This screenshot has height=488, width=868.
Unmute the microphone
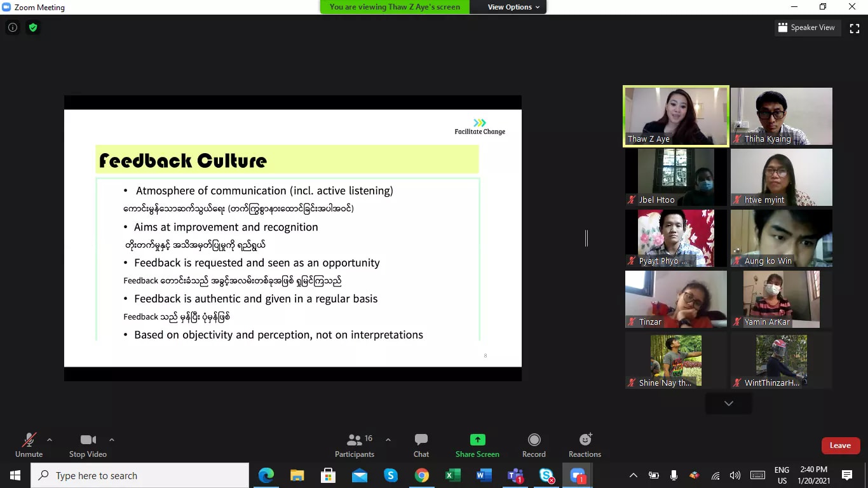point(29,445)
